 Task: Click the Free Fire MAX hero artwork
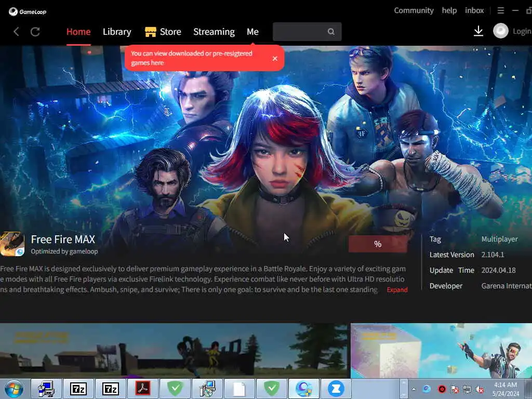(266, 139)
